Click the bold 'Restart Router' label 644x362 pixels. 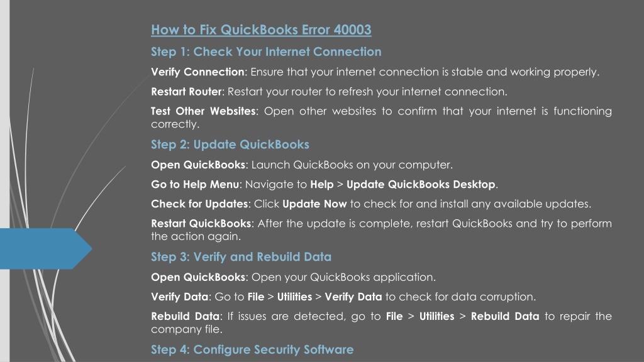click(x=186, y=92)
